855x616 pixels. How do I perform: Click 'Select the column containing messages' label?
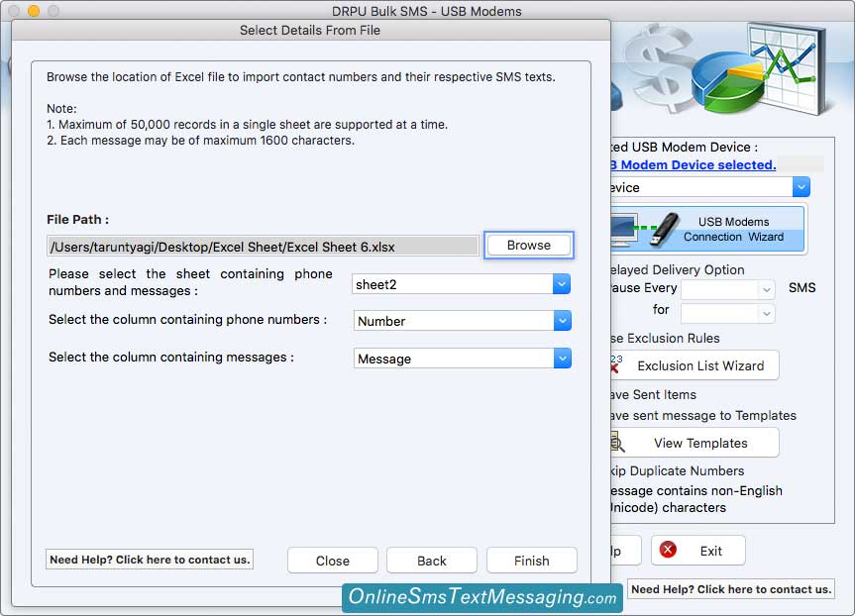pyautogui.click(x=171, y=358)
